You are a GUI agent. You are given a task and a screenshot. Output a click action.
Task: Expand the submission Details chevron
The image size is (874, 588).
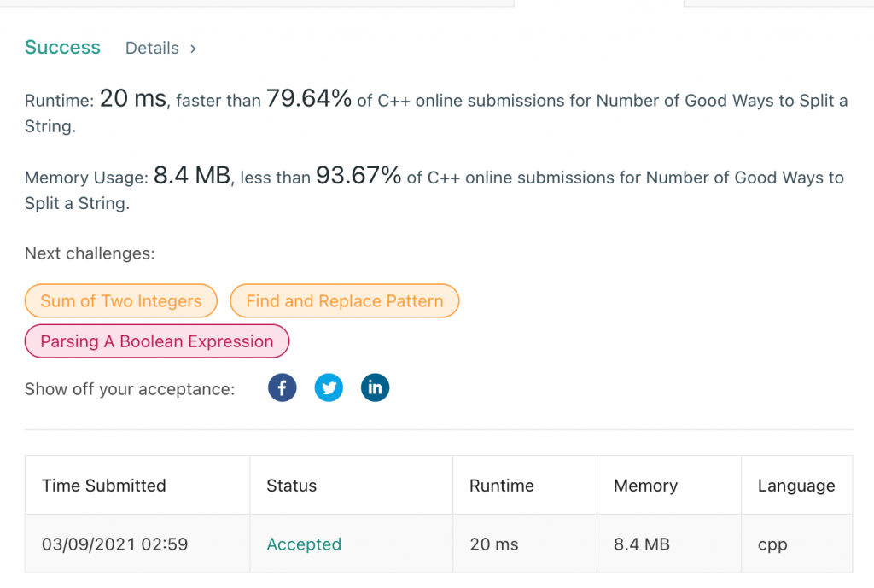pos(193,49)
